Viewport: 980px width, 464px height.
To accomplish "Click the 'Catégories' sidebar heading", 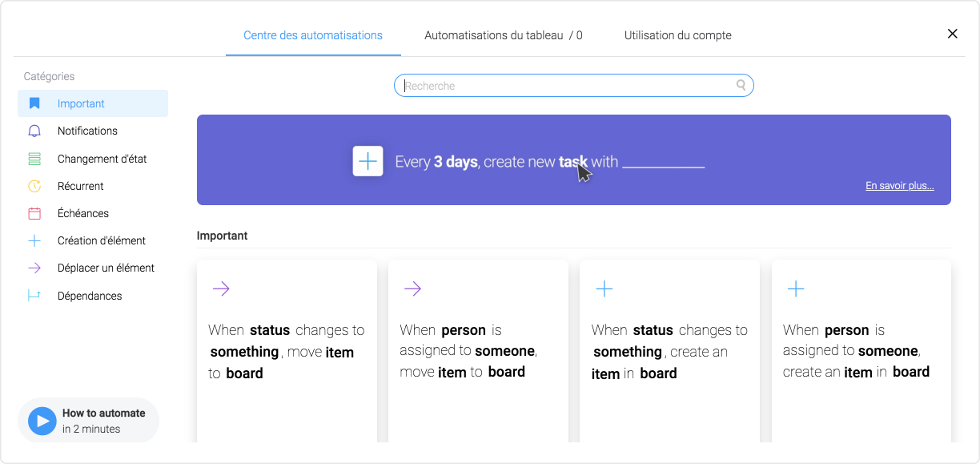I will 49,76.
